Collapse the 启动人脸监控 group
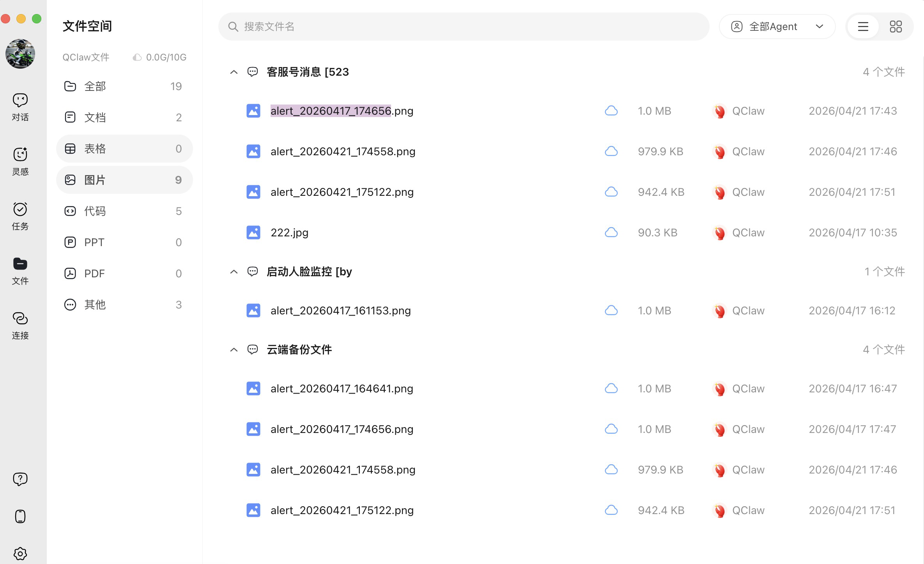 [x=234, y=272]
